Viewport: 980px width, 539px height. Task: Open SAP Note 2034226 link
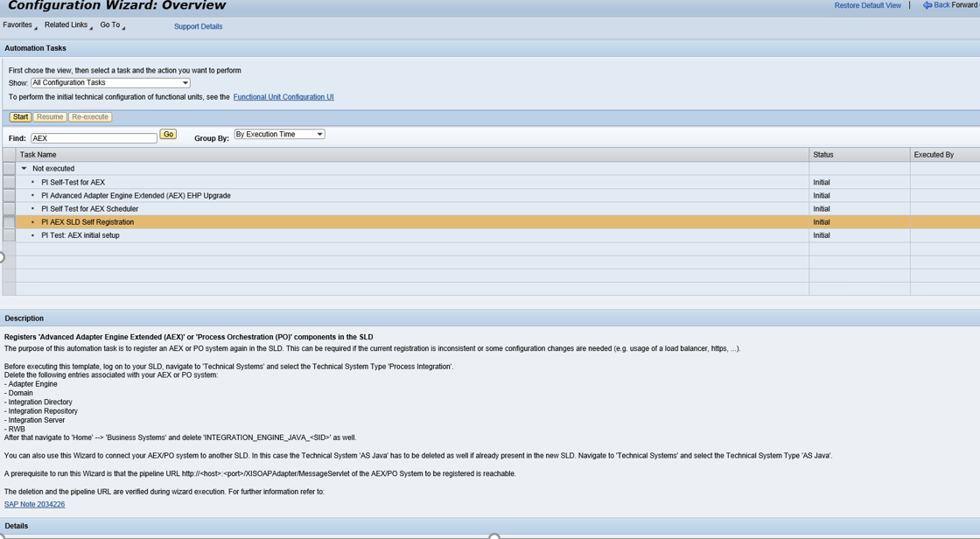pyautogui.click(x=34, y=505)
